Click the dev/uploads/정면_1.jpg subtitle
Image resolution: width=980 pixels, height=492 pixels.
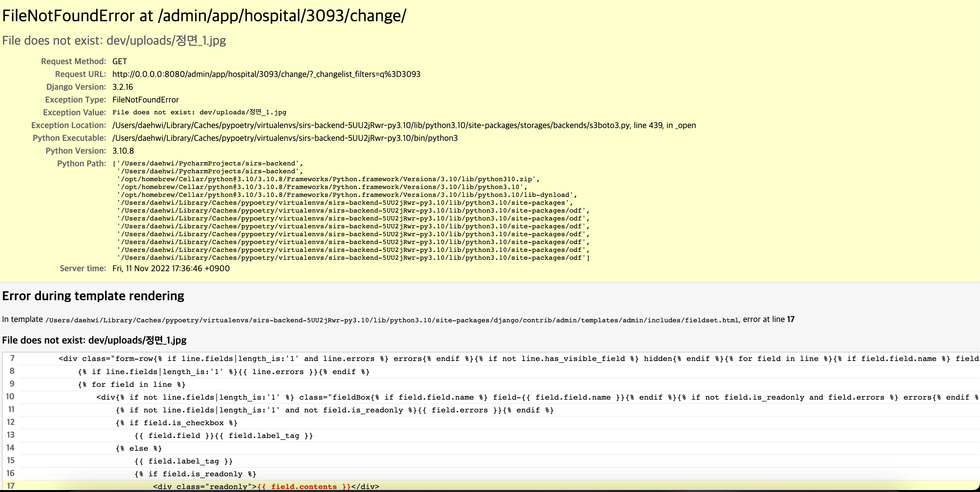[x=114, y=40]
